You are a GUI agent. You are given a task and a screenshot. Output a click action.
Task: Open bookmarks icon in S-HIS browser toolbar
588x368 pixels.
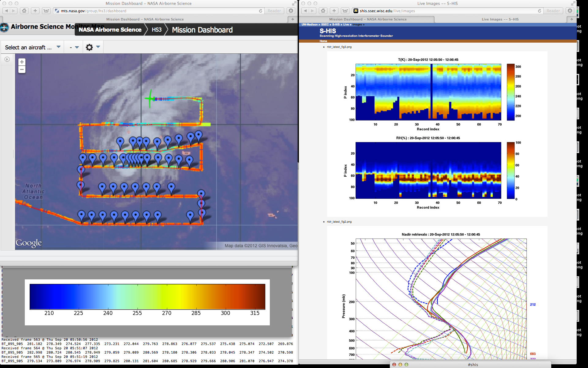[x=345, y=11]
